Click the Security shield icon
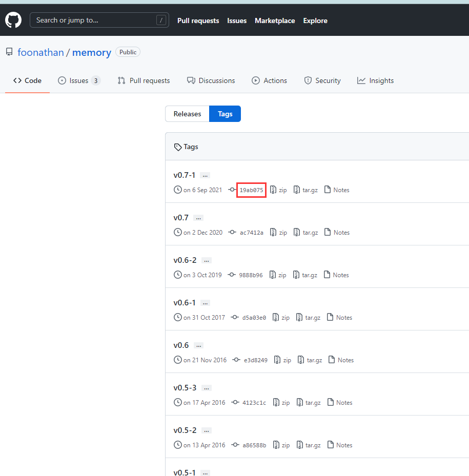Viewport: 469px width, 476px height. click(308, 80)
